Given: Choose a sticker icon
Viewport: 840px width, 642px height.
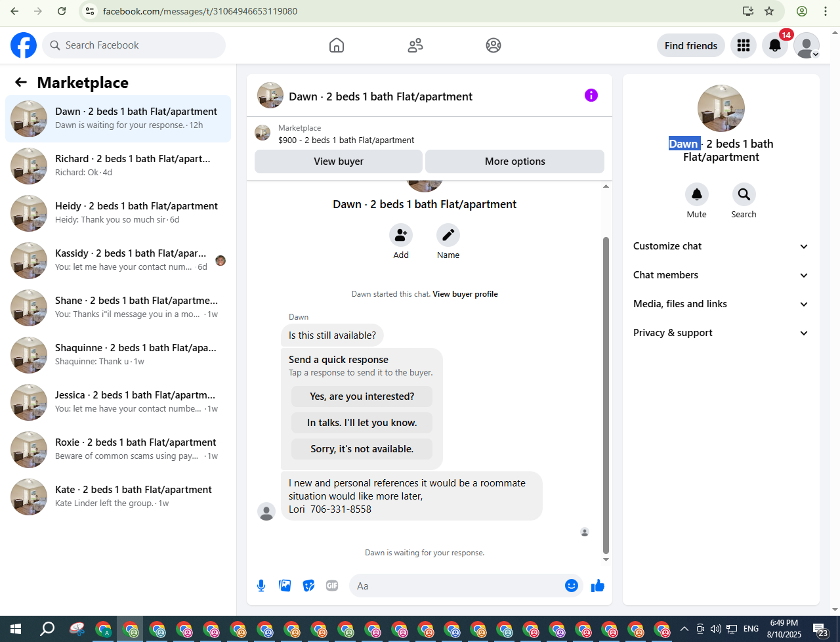Looking at the screenshot, I should [x=308, y=586].
